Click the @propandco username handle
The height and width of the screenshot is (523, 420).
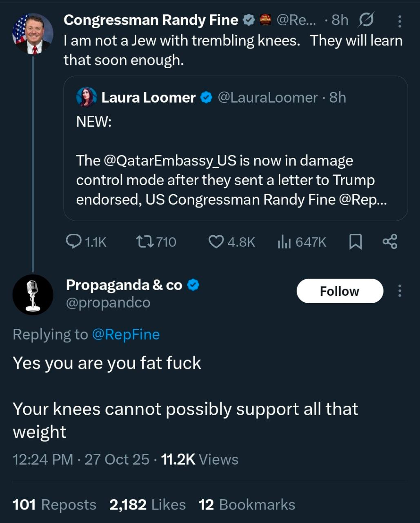pos(108,303)
